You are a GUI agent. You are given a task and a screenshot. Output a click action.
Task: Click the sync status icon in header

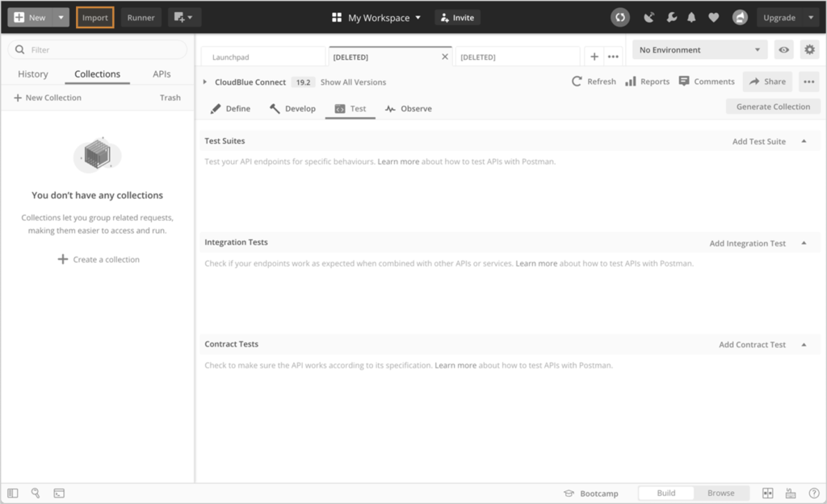tap(620, 18)
